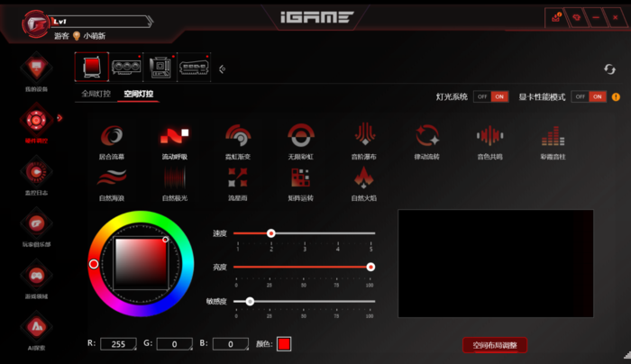
Task: Click the 小萌新 rank label
Action: point(94,36)
